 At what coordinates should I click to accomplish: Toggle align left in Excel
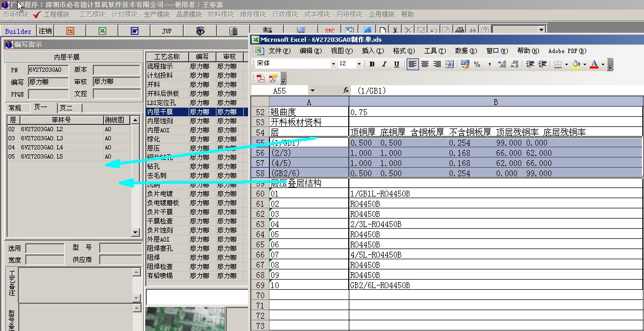click(x=413, y=64)
